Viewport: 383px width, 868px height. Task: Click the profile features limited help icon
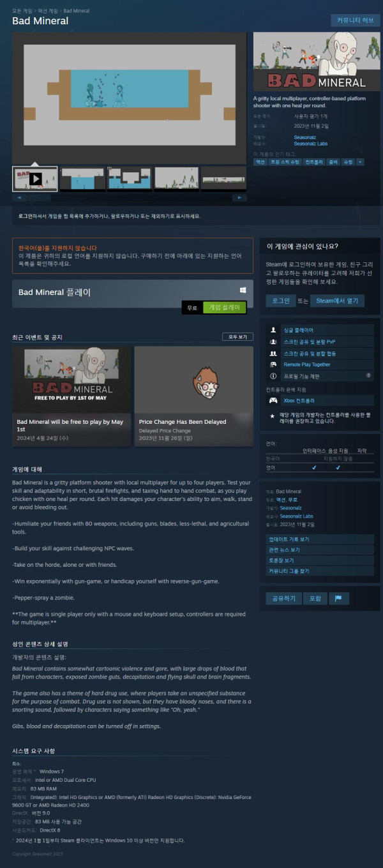[368, 376]
